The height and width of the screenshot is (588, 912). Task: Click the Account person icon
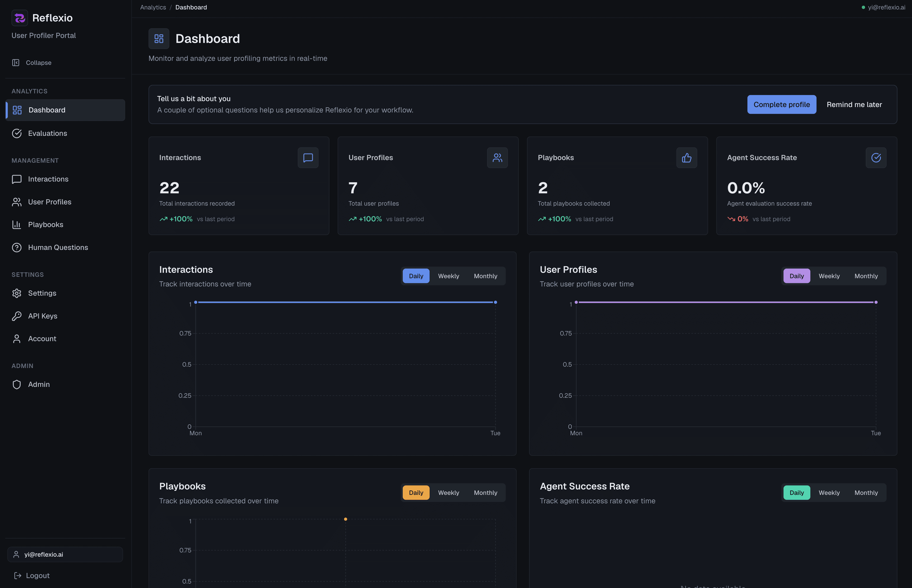point(17,339)
